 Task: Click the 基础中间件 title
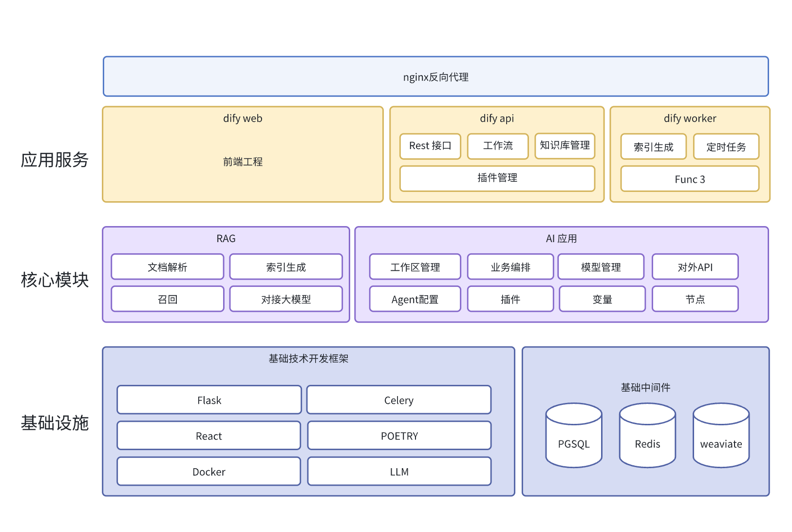click(x=645, y=387)
